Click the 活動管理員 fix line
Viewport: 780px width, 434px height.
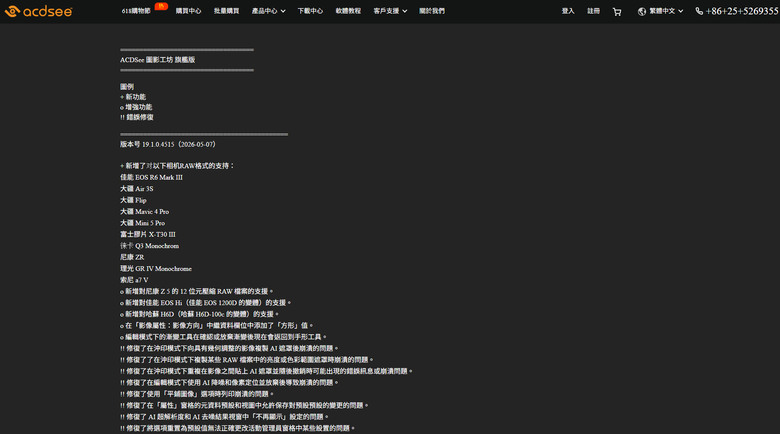coord(237,428)
